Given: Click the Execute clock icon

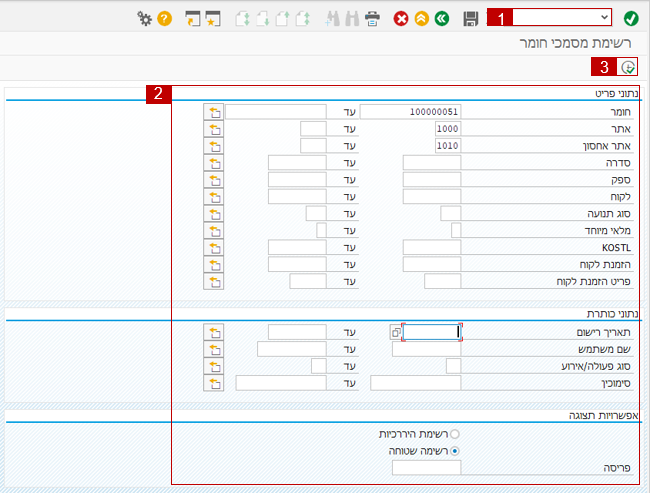Looking at the screenshot, I should click(628, 67).
